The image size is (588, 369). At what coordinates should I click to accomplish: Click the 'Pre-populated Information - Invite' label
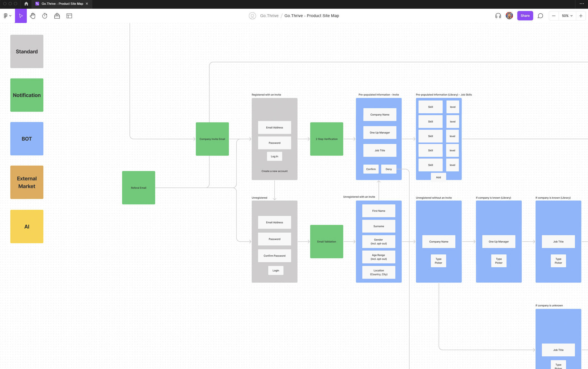(x=379, y=95)
